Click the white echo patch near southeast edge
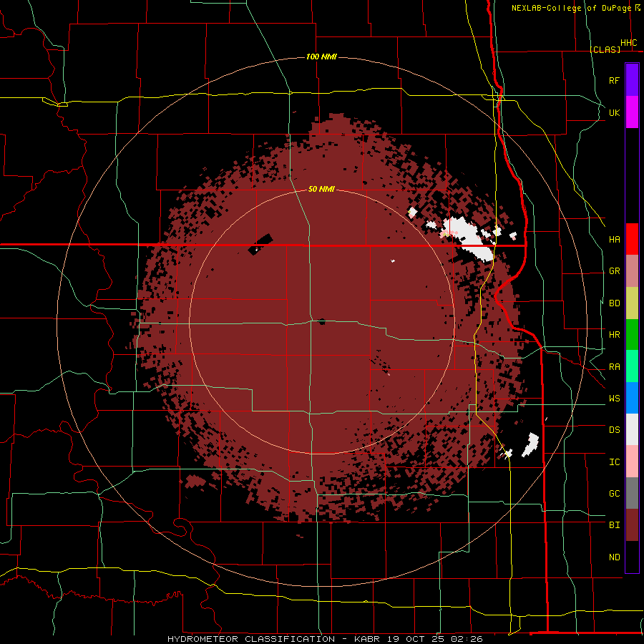The width and height of the screenshot is (644, 644). (530, 444)
